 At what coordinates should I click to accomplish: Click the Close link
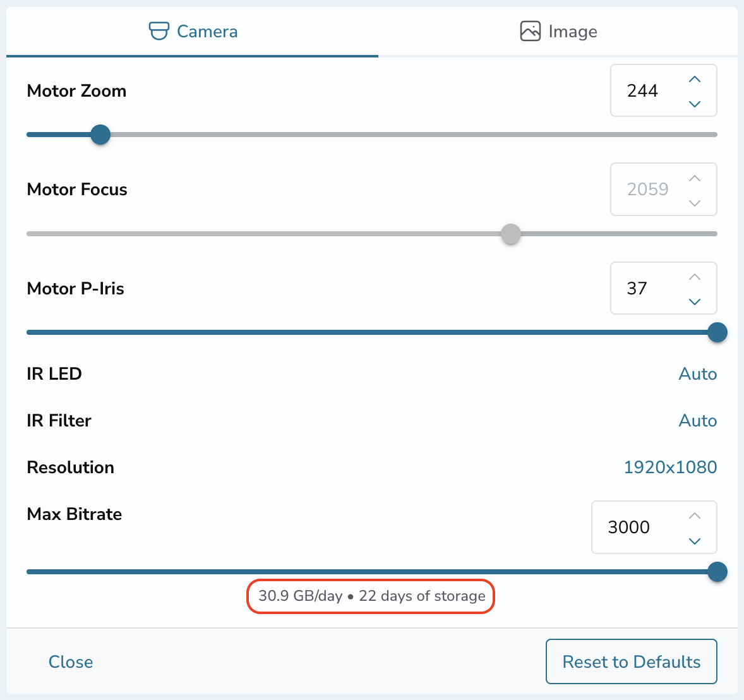[71, 662]
